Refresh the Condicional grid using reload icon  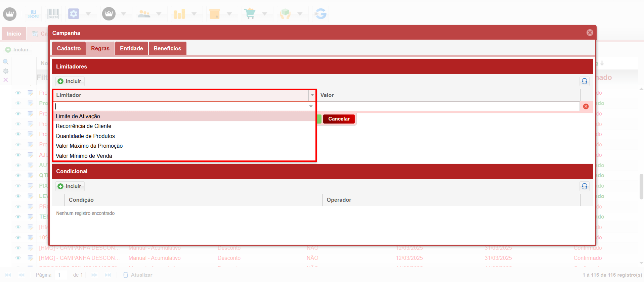click(x=584, y=186)
